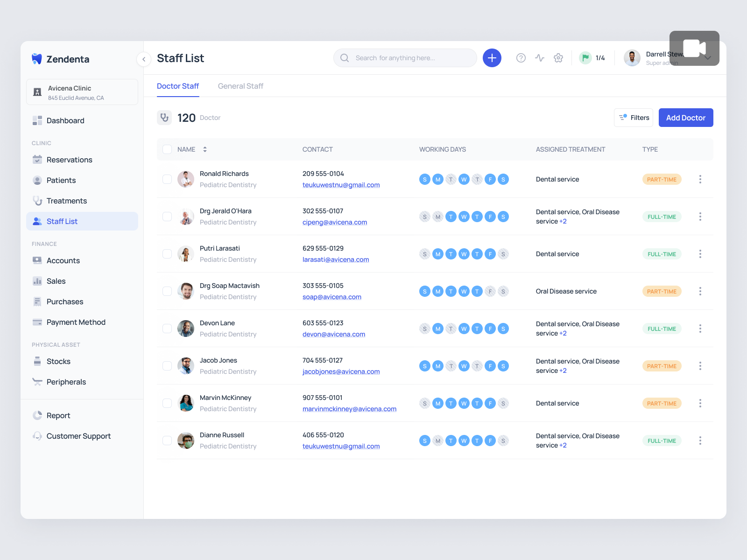Go to the Treatments section
The height and width of the screenshot is (560, 747).
coord(66,201)
